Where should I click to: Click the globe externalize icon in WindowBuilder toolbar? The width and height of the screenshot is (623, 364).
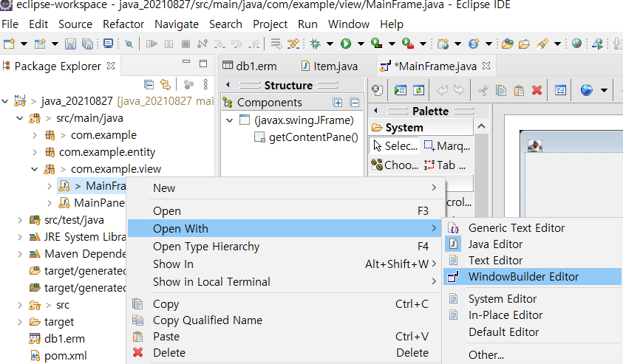pyautogui.click(x=587, y=90)
